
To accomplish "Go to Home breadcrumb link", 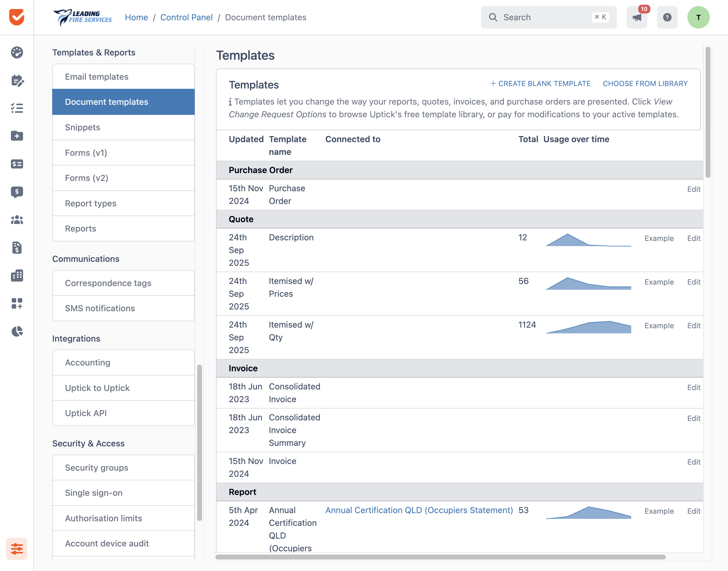I will [x=136, y=17].
